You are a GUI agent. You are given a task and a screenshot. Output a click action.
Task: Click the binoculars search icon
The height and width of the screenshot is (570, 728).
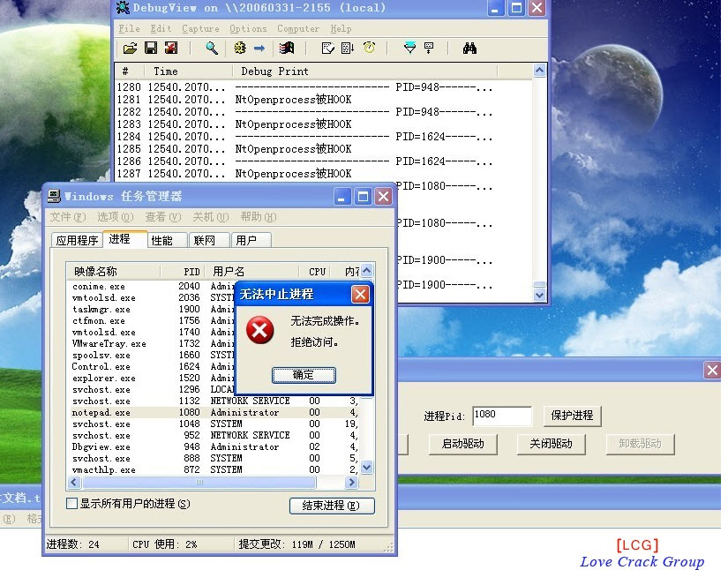(x=470, y=49)
